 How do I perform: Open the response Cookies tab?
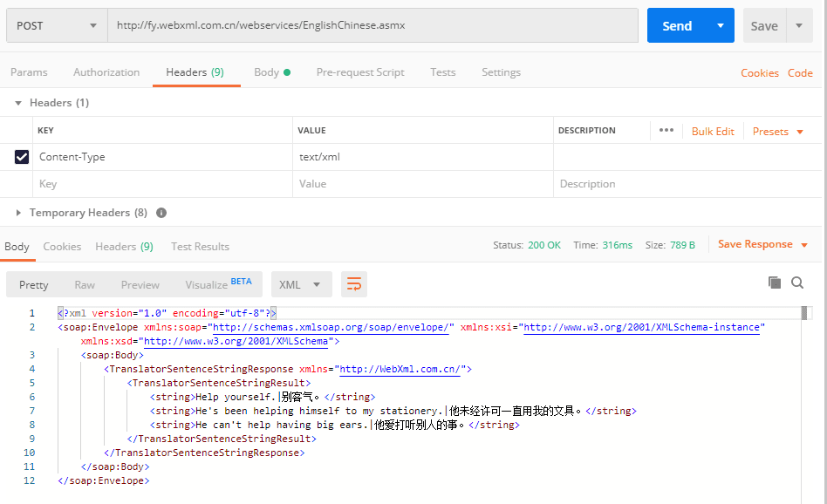62,247
